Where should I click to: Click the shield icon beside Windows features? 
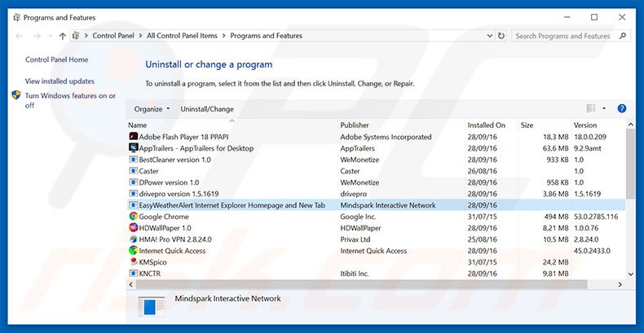[16, 95]
